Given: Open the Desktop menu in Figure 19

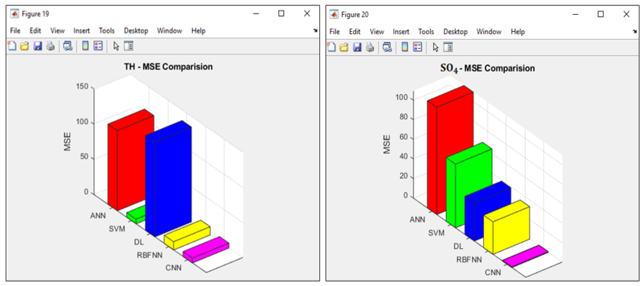Looking at the screenshot, I should click(136, 31).
